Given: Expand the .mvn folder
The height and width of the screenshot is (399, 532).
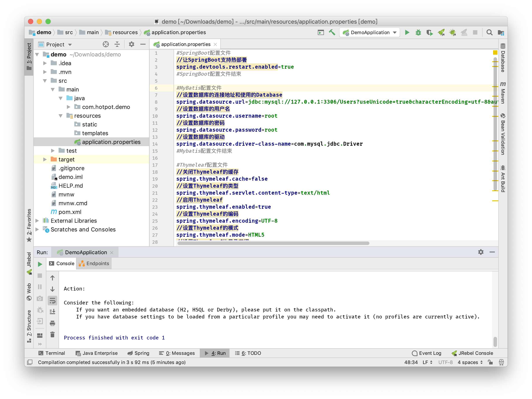Looking at the screenshot, I should [x=45, y=72].
